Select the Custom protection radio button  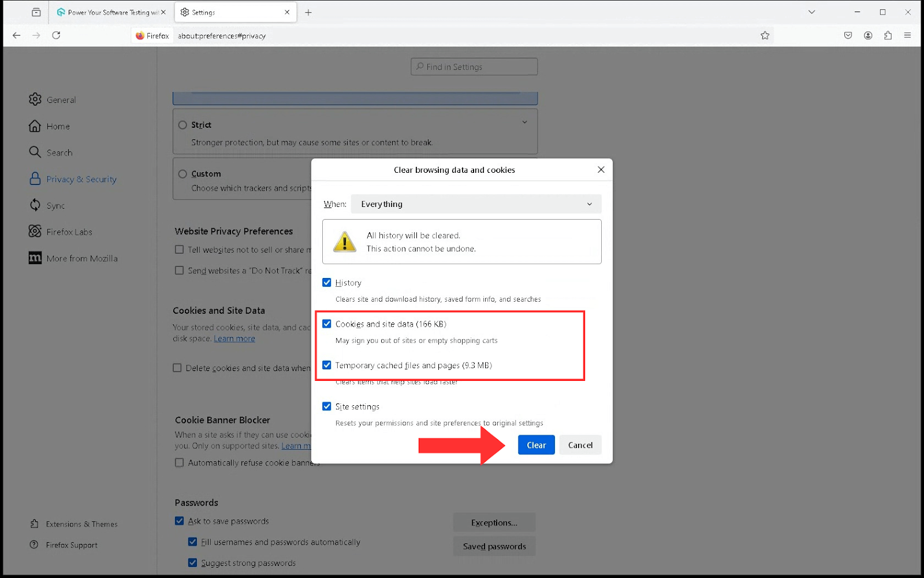click(182, 174)
